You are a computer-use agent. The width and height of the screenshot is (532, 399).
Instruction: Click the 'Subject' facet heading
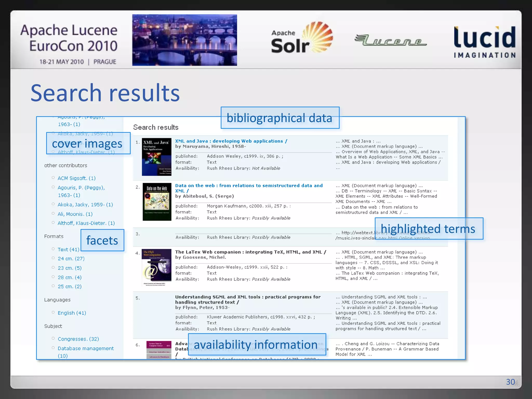pos(53,326)
